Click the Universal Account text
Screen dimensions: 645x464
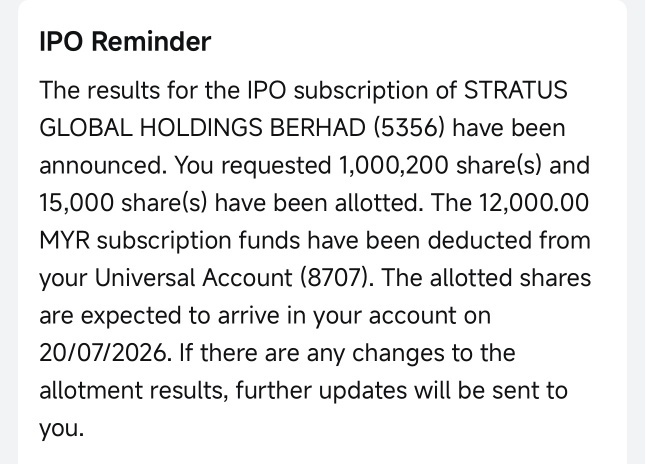[x=193, y=278]
